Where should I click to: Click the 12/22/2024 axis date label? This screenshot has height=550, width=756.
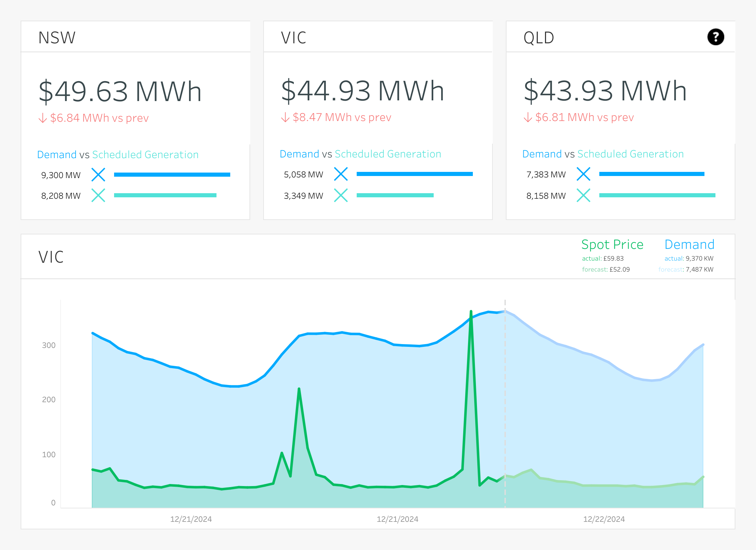(604, 519)
